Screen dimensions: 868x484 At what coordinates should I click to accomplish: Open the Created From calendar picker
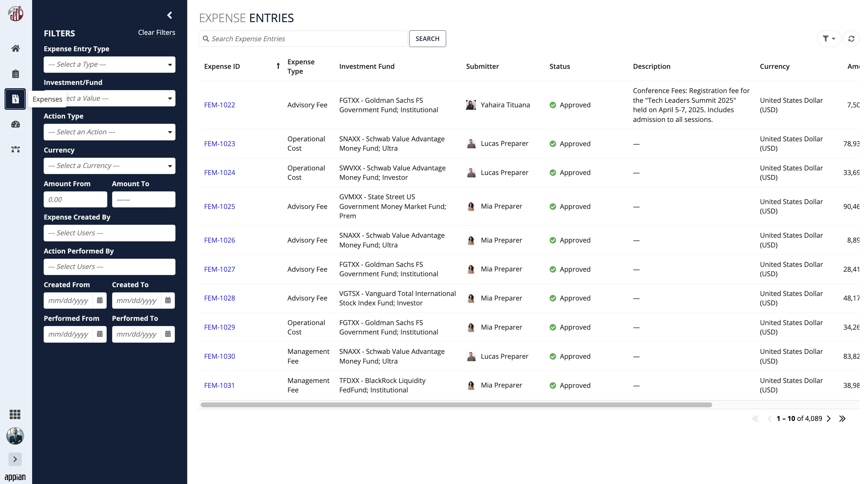coord(99,300)
